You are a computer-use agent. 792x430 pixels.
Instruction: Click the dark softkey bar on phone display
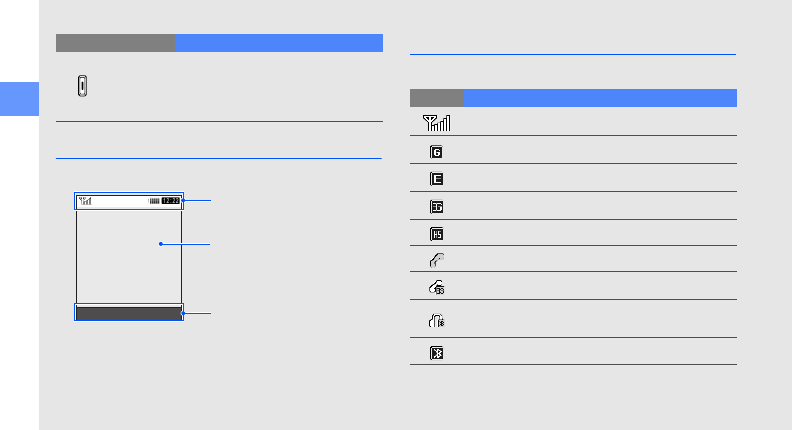tap(128, 313)
